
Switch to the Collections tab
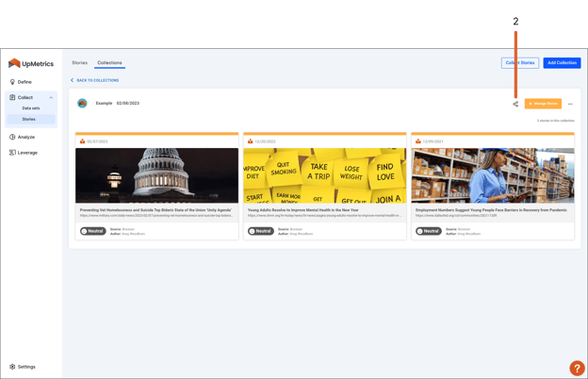pos(109,62)
